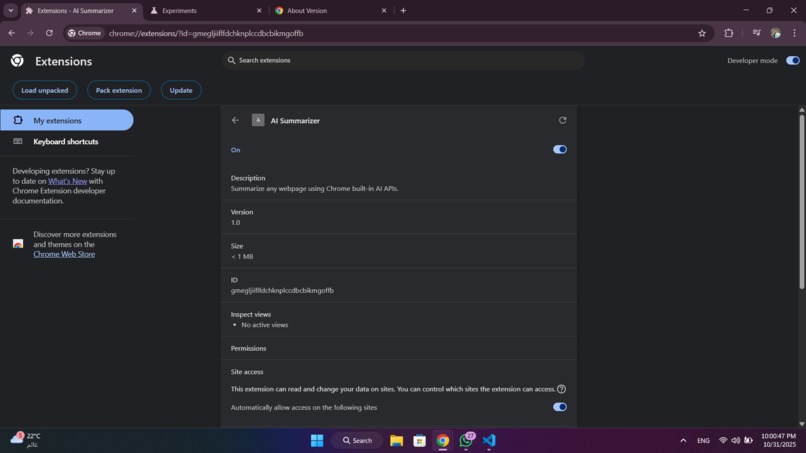Click the Chrome logo in the Extensions header
Viewport: 806px width, 453px height.
coord(17,61)
